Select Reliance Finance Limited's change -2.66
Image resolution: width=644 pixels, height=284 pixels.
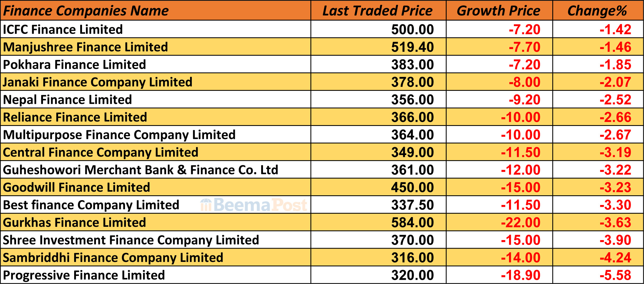pyautogui.click(x=615, y=117)
